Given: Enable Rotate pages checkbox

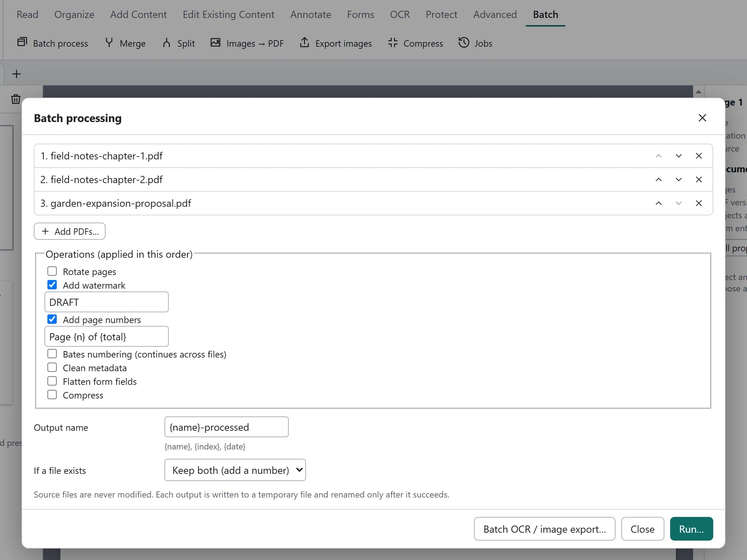Looking at the screenshot, I should 52,271.
